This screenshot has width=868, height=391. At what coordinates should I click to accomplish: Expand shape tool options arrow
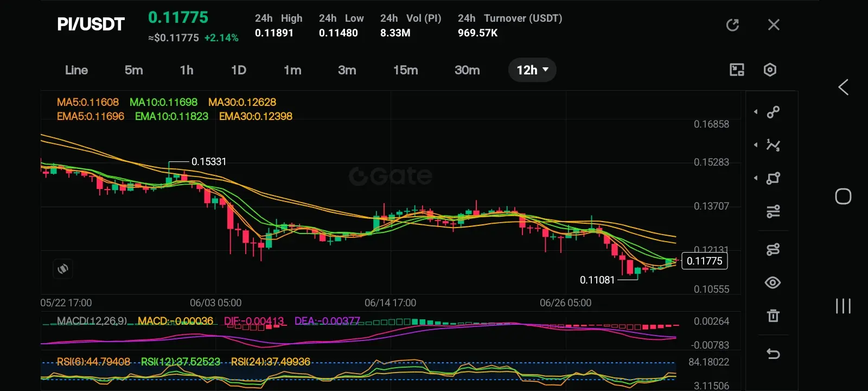click(x=756, y=178)
